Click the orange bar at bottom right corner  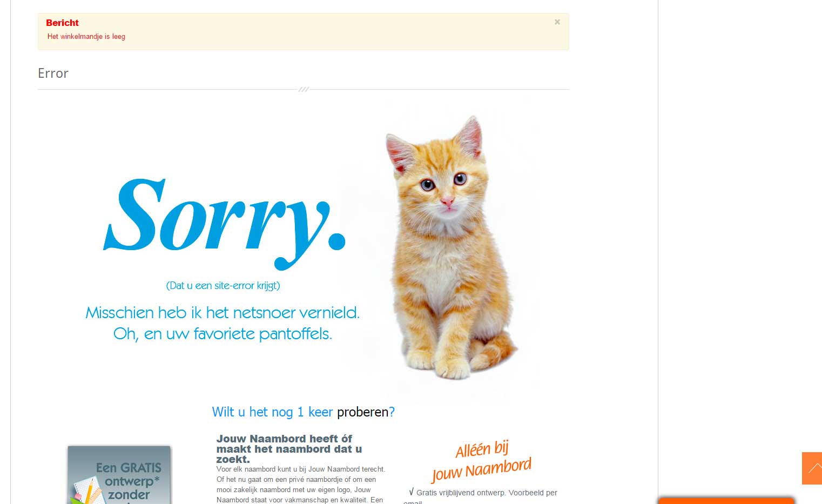[726, 501]
